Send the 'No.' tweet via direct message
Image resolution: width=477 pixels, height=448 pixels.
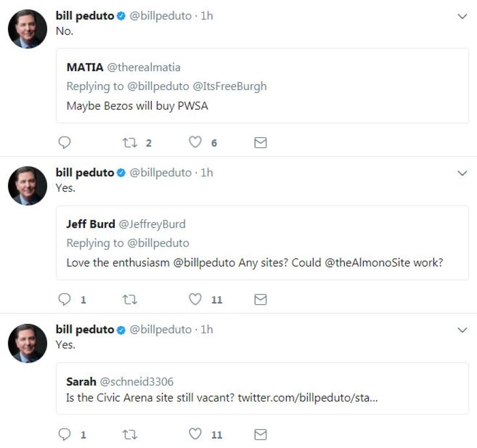(261, 143)
